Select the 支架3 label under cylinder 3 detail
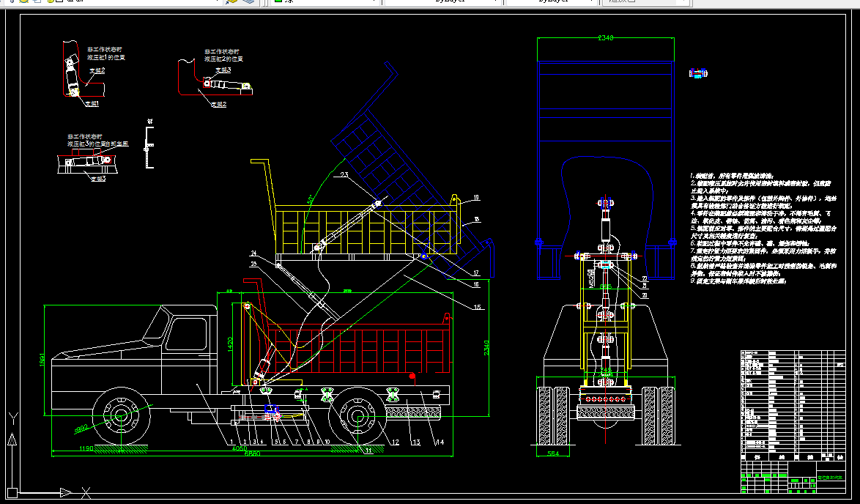The width and height of the screenshot is (860, 504). pos(98,179)
